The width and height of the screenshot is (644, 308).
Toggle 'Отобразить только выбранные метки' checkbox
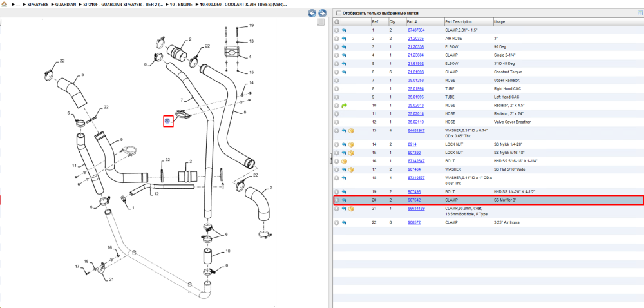[338, 13]
